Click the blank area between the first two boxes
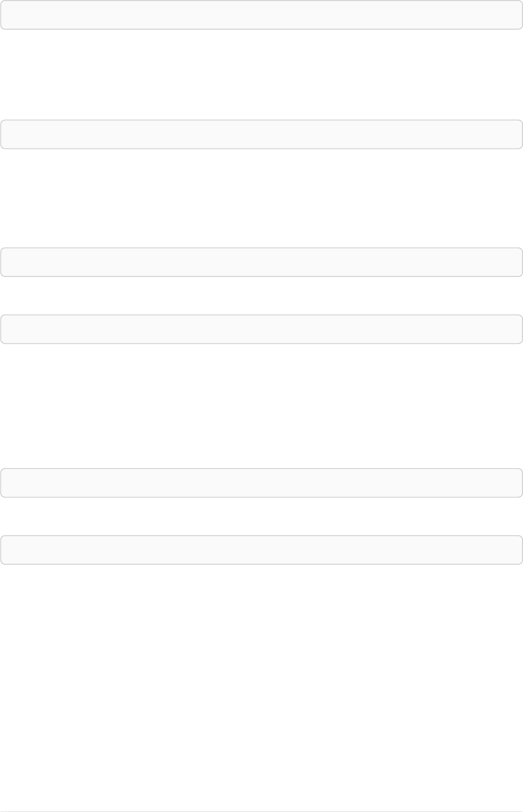The width and height of the screenshot is (523, 812). point(261,75)
